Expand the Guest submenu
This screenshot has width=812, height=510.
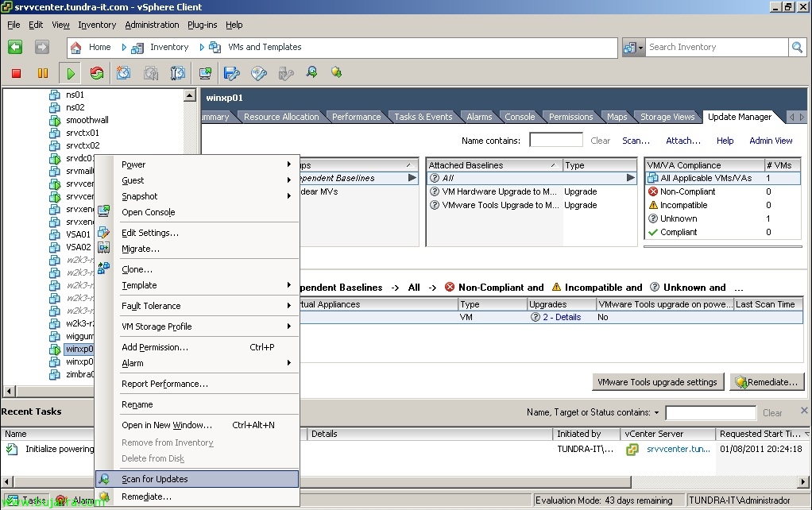[289, 180]
